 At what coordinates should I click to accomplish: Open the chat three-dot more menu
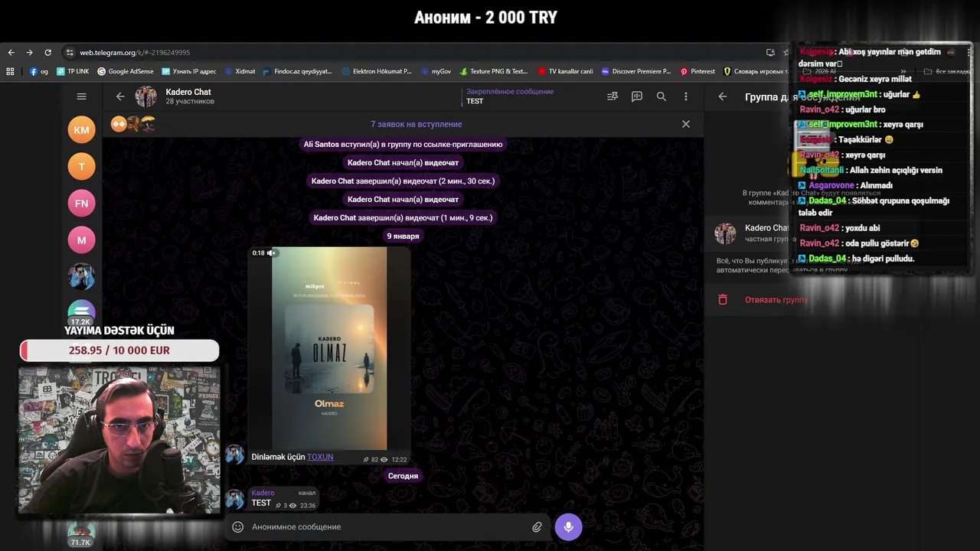[x=686, y=96]
